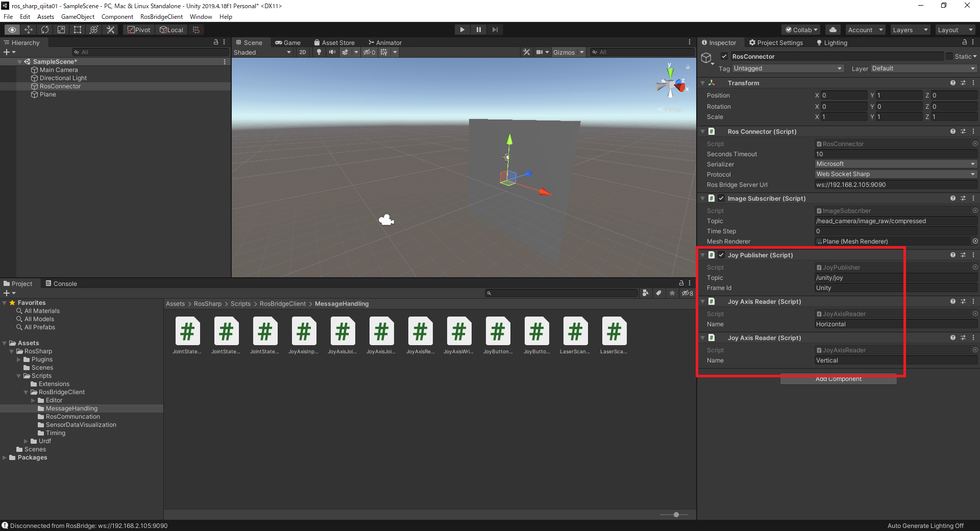Mute scene audio using the speaker icon

[332, 52]
